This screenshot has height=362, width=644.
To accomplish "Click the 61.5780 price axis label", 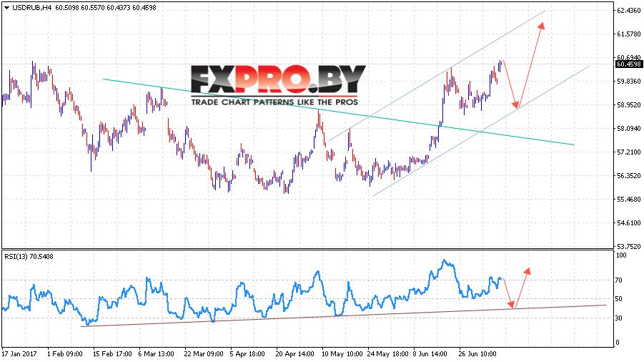I will coord(628,34).
